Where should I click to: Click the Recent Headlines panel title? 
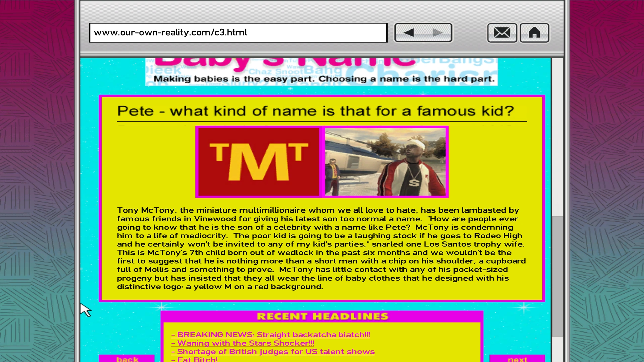tap(322, 316)
